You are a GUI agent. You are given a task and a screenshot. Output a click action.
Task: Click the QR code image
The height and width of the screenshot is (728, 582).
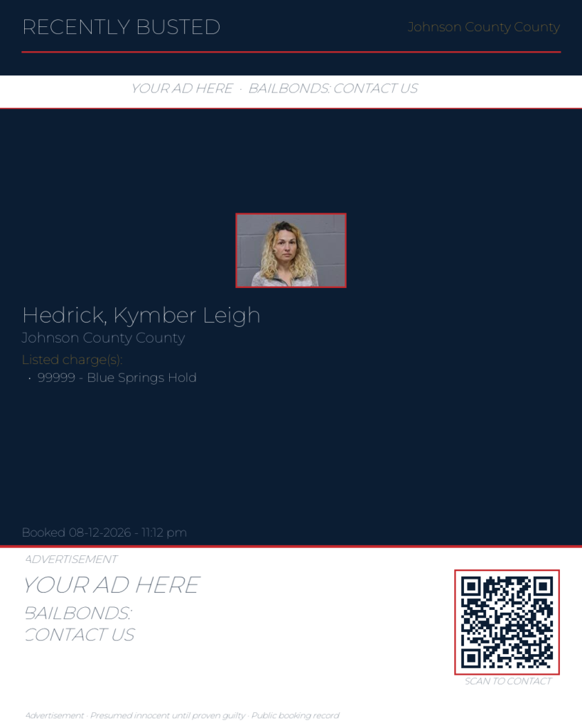[x=507, y=622]
